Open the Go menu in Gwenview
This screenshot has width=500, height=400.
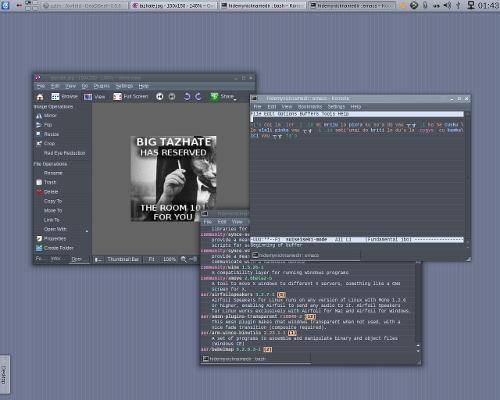(85, 86)
